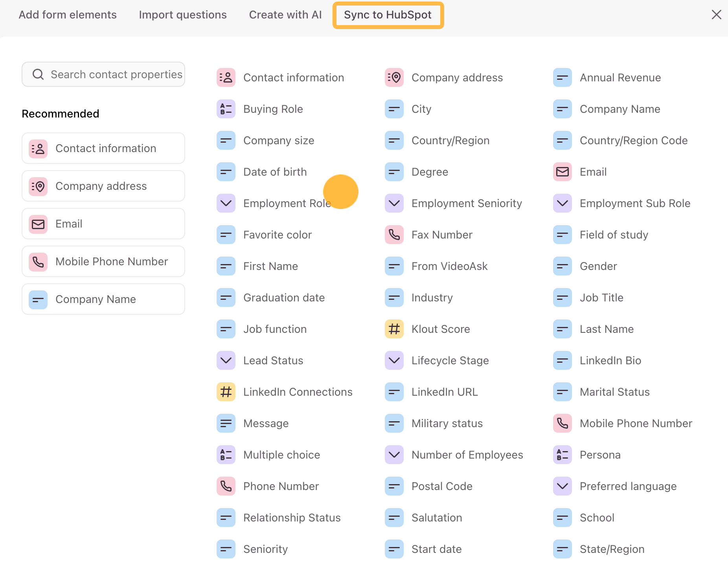Click the Multiple choice A/B icon
The height and width of the screenshot is (569, 728).
click(x=226, y=455)
